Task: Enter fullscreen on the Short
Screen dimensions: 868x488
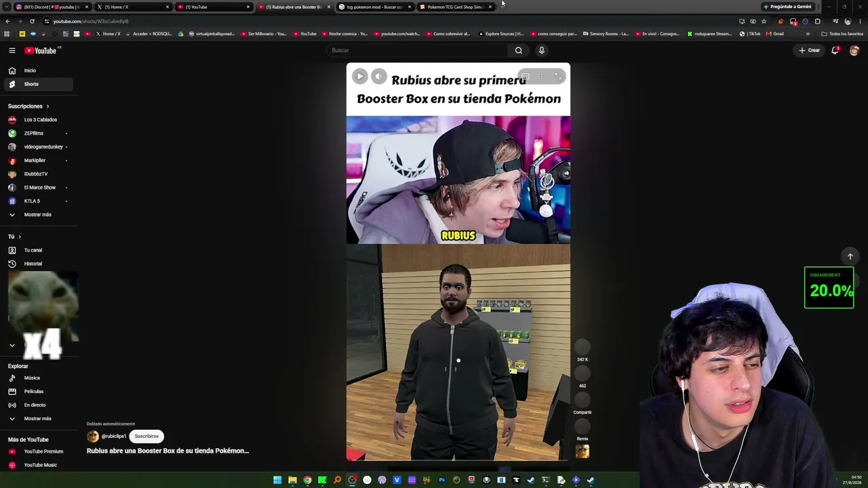Action: (x=557, y=77)
